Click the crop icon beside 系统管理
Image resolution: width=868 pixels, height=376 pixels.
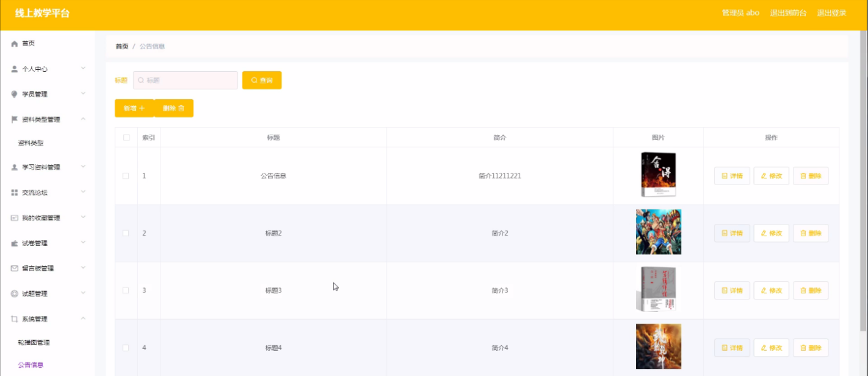[x=14, y=319]
